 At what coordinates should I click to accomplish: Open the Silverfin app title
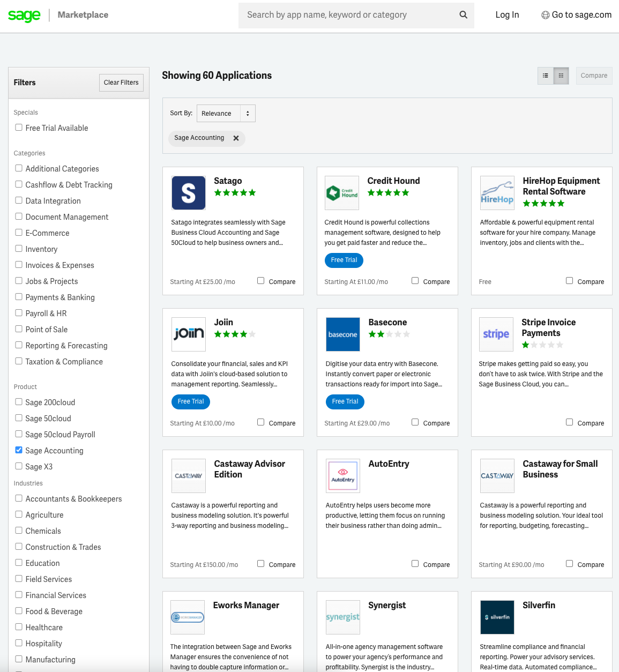539,606
